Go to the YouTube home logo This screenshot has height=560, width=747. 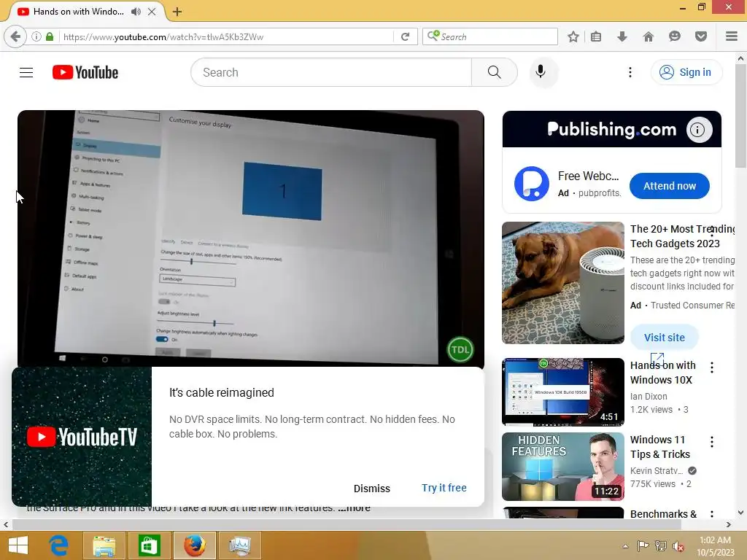click(85, 72)
